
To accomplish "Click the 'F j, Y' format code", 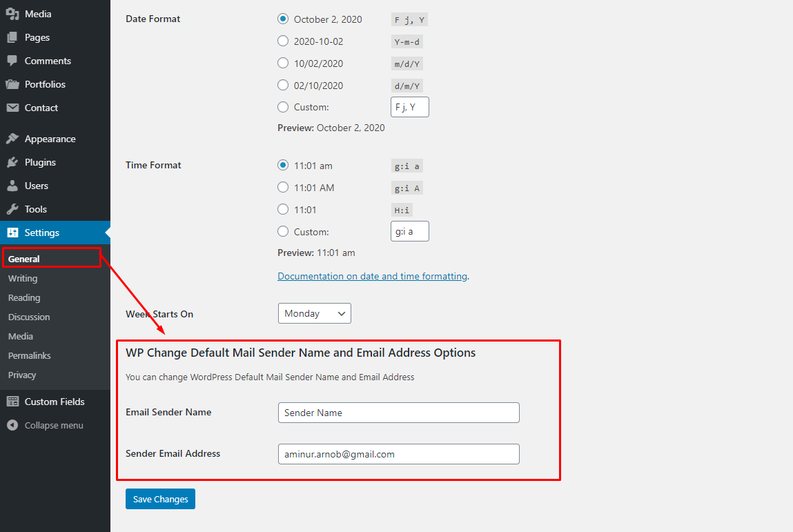I will coord(410,20).
